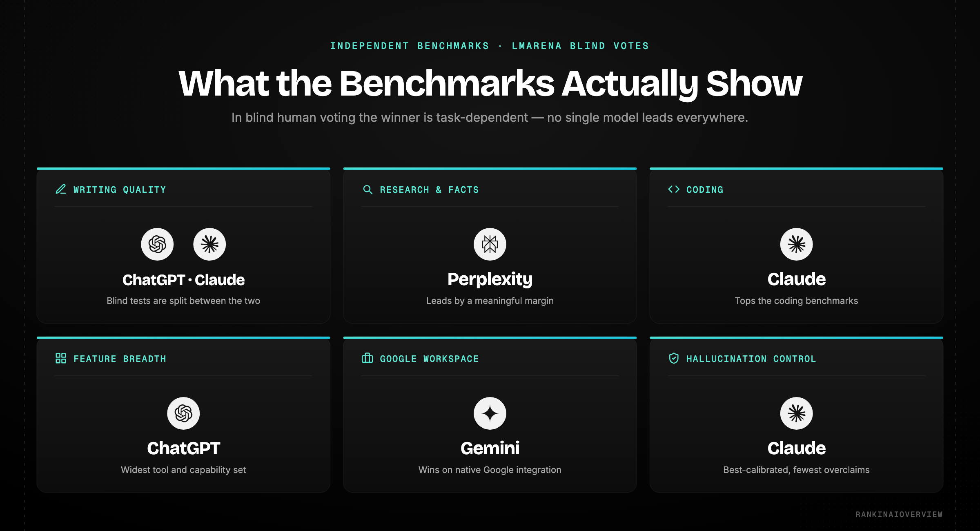980x531 pixels.
Task: Click the Claude logo in Writing Quality card
Action: tap(209, 244)
